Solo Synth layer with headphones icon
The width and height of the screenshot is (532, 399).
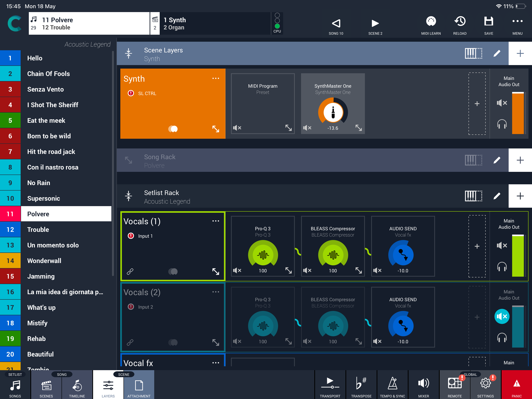502,124
